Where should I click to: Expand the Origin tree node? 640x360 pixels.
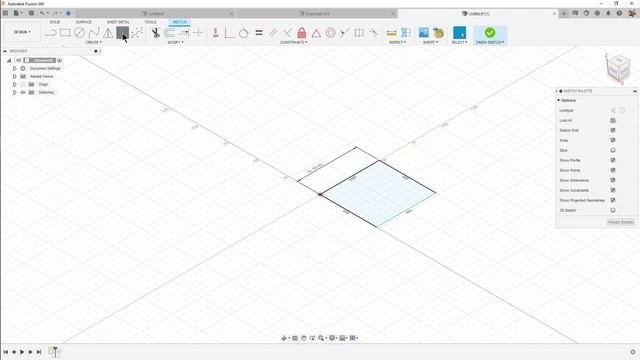(x=15, y=84)
